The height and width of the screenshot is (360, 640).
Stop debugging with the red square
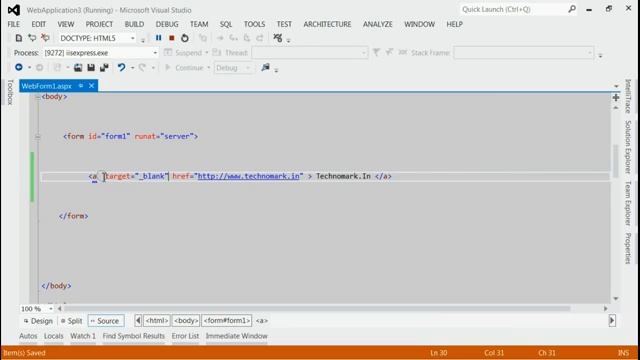click(172, 38)
